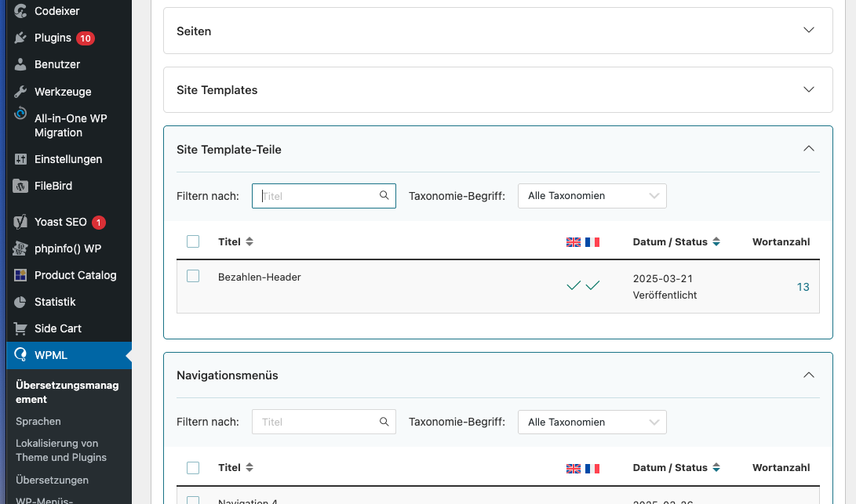Click the Veröffentlicht status text
The width and height of the screenshot is (856, 504).
point(665,295)
